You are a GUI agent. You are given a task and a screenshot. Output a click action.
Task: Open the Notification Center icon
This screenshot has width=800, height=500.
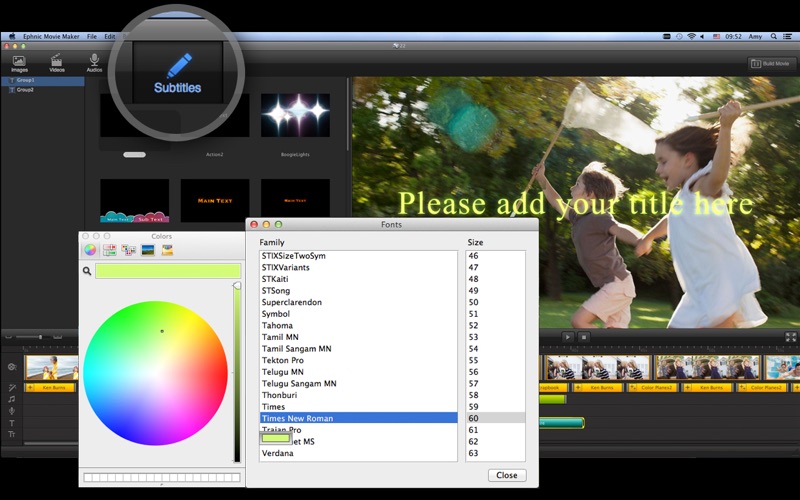(x=788, y=36)
